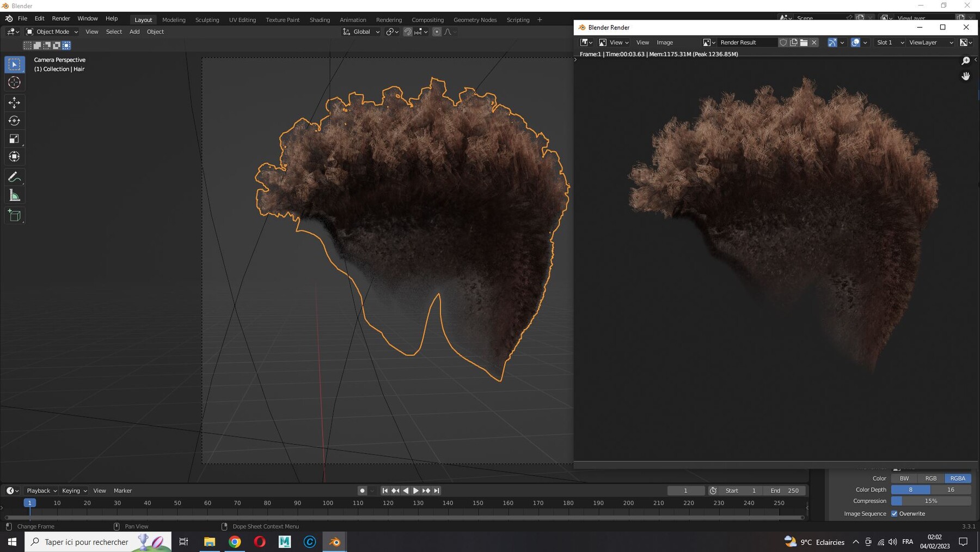The height and width of the screenshot is (552, 980).
Task: Jump to previous keyframe
Action: (395, 491)
